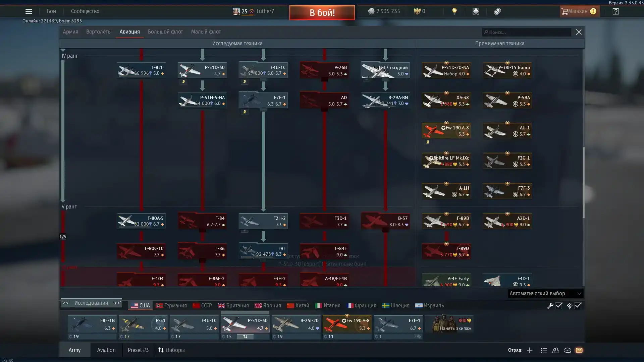Open Luther7 player avatar profile
Image resolution: width=644 pixels, height=362 pixels.
click(236, 11)
